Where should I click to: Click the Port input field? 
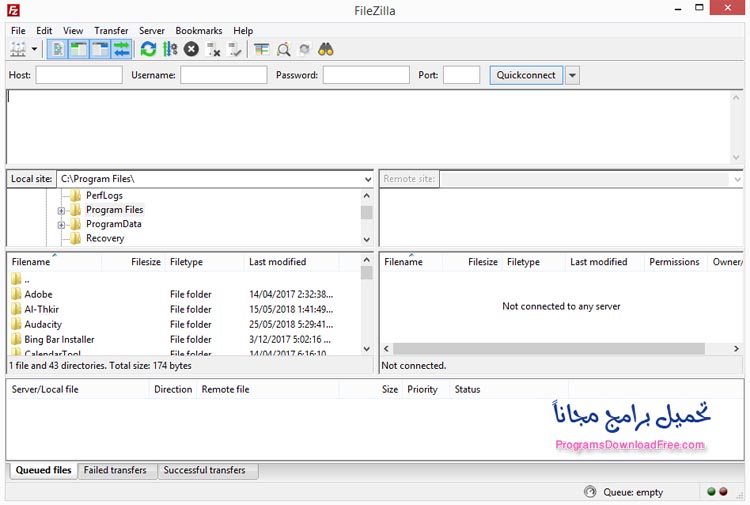[x=461, y=75]
